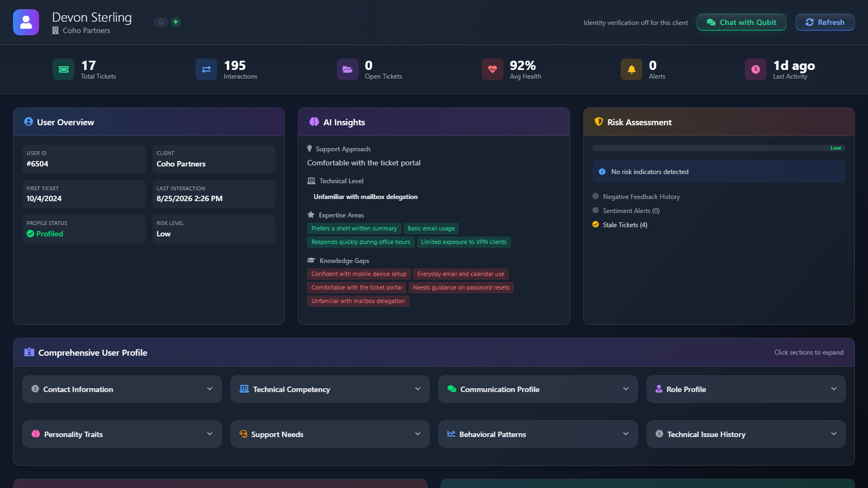868x488 pixels.
Task: Click 'Responds quickly during office hours' tag
Action: pos(361,242)
